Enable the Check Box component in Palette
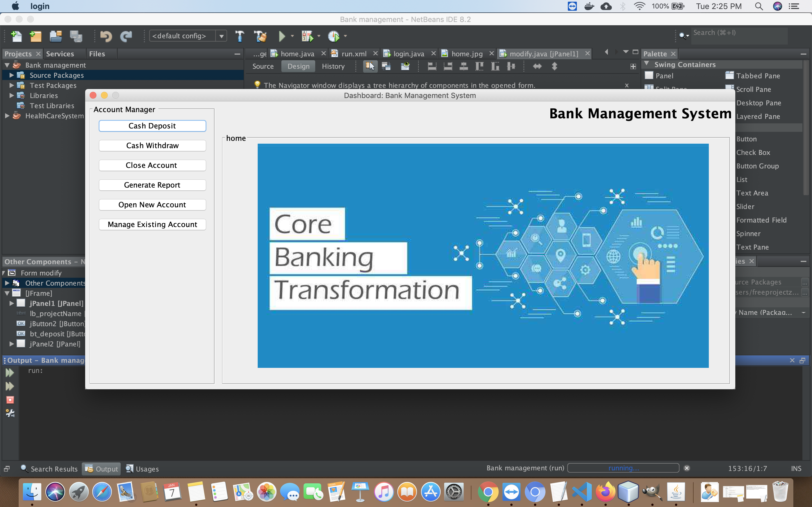This screenshot has height=507, width=812. 754,152
